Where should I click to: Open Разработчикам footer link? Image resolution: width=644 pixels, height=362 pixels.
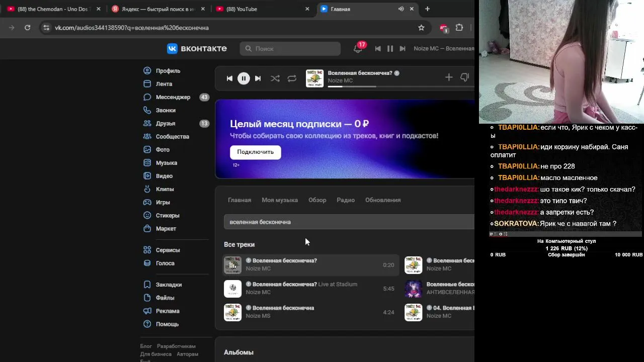click(x=176, y=346)
